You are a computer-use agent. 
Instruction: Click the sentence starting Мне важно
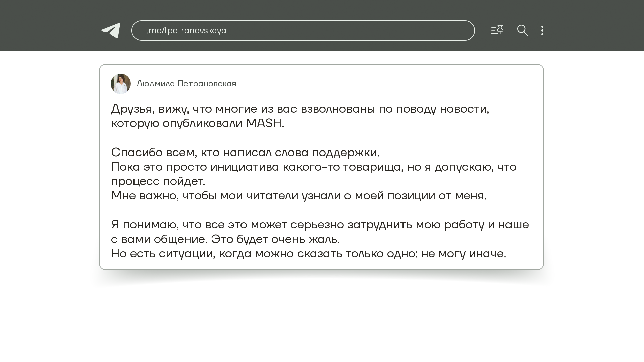(299, 196)
